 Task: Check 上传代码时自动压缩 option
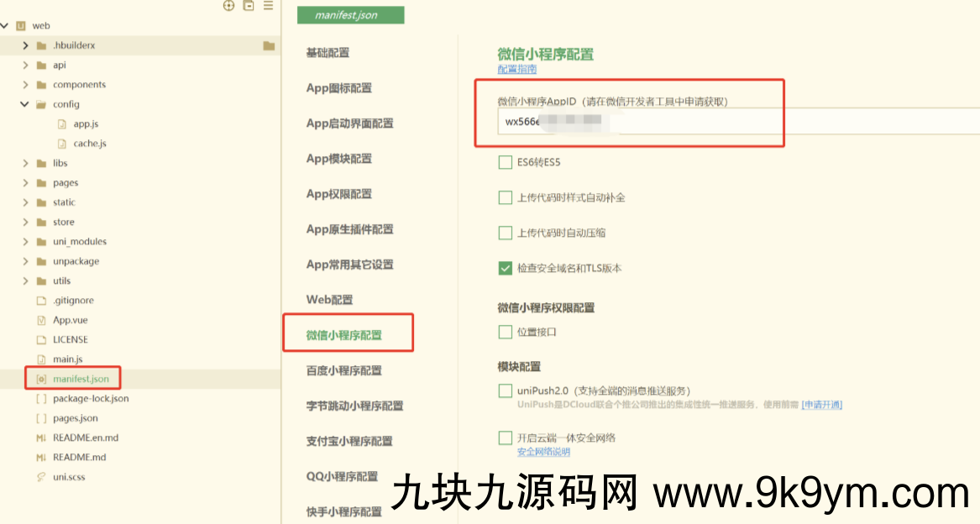pos(505,233)
